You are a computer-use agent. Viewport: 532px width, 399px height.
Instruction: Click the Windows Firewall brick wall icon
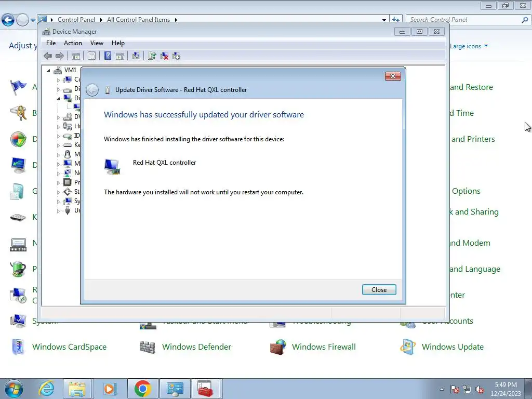pyautogui.click(x=278, y=347)
